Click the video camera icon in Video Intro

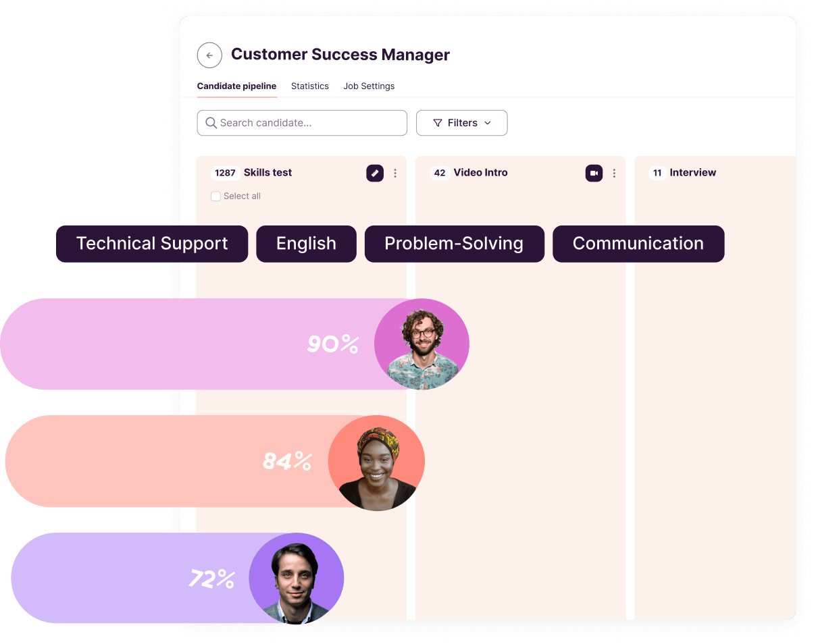click(x=594, y=173)
